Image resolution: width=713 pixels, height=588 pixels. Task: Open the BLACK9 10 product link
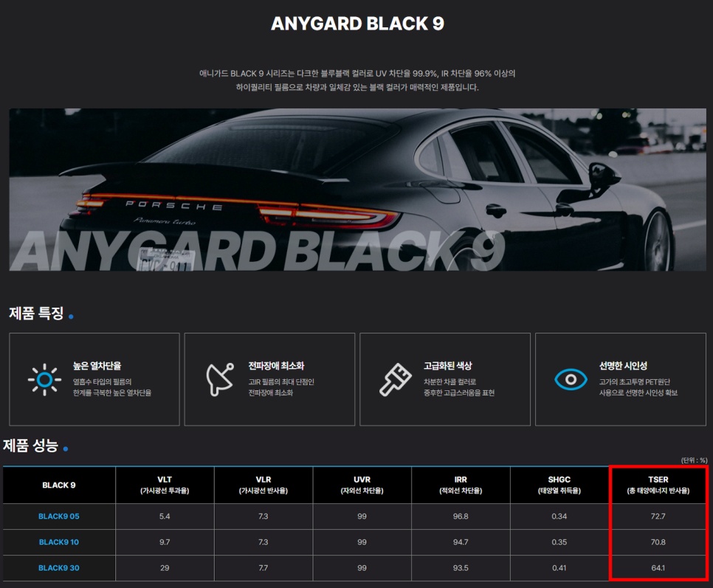click(59, 542)
